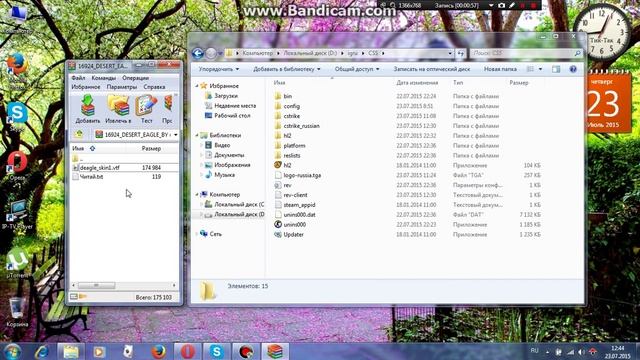The image size is (640, 360).
Task: Open the Справка menu in WinRAR
Action: pos(154,87)
